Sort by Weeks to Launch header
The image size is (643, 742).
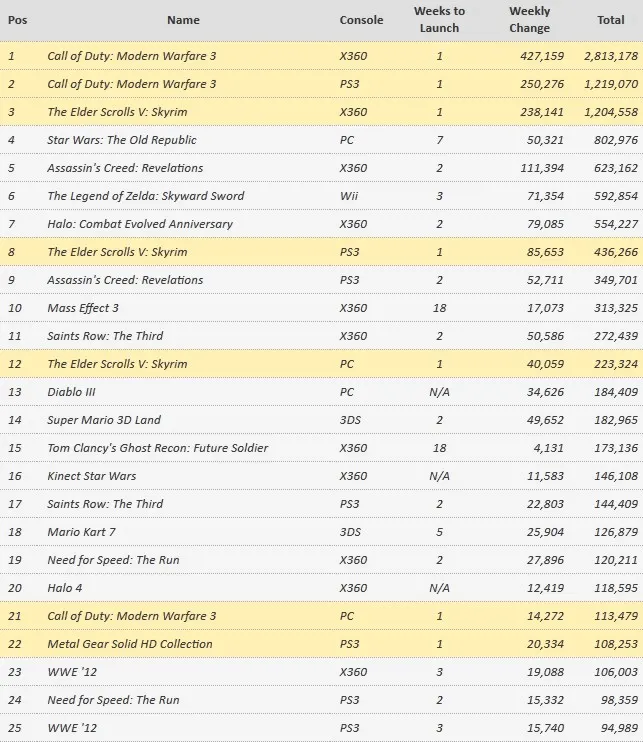coord(439,19)
